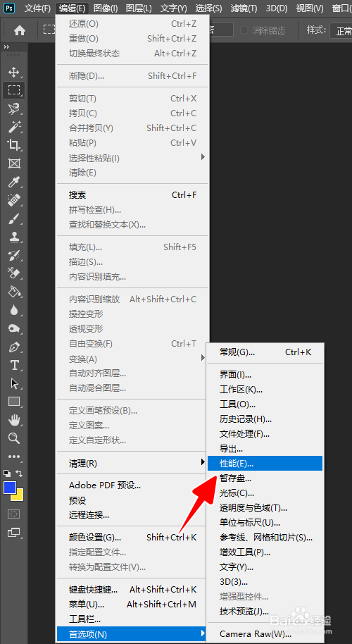Select the Move tool
Viewport: 352px width, 644px height.
[x=14, y=73]
